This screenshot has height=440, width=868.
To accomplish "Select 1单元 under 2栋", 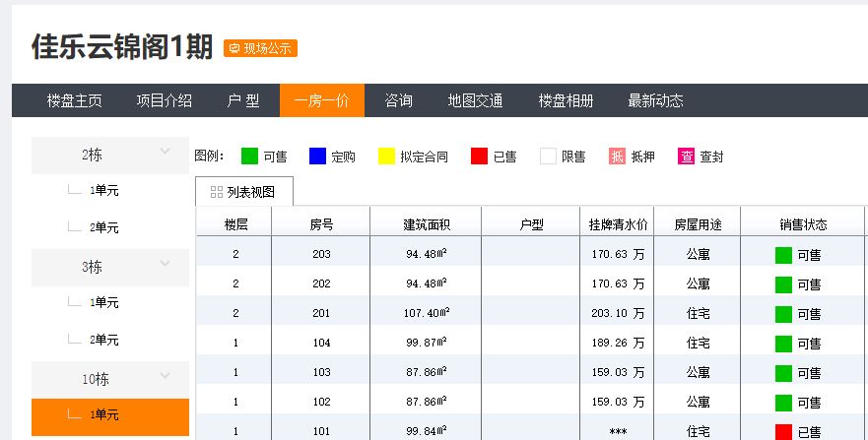I will [104, 191].
